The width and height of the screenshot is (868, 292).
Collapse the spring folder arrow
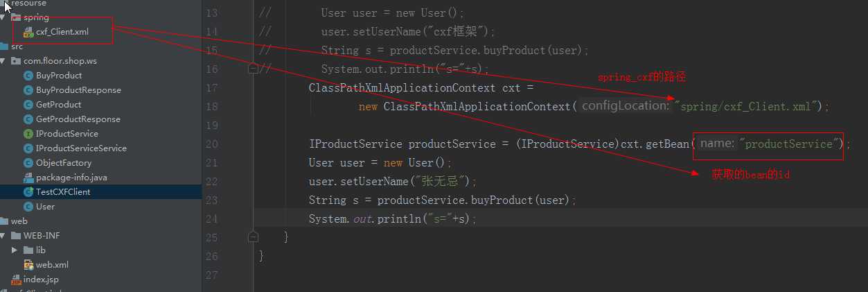[x=3, y=17]
